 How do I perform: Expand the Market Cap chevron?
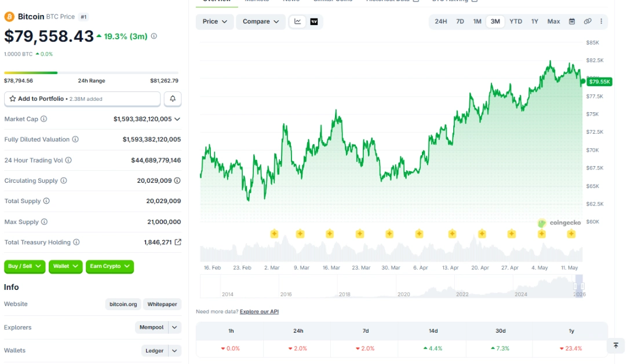point(177,119)
